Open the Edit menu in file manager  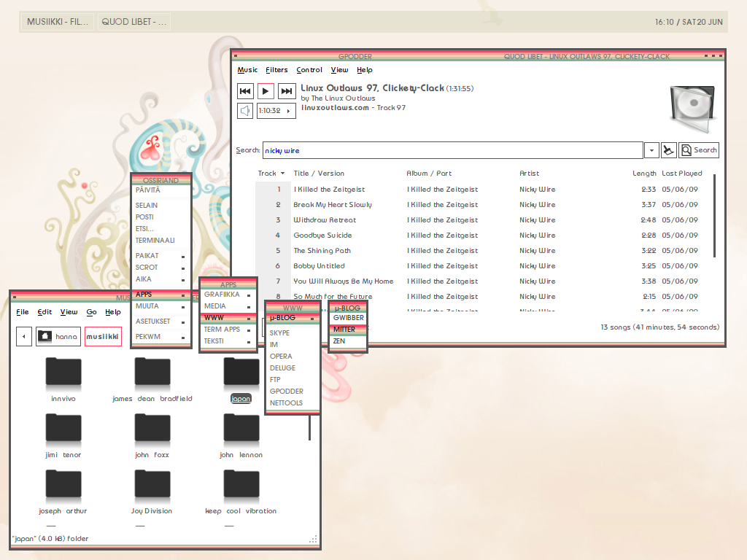tap(44, 312)
